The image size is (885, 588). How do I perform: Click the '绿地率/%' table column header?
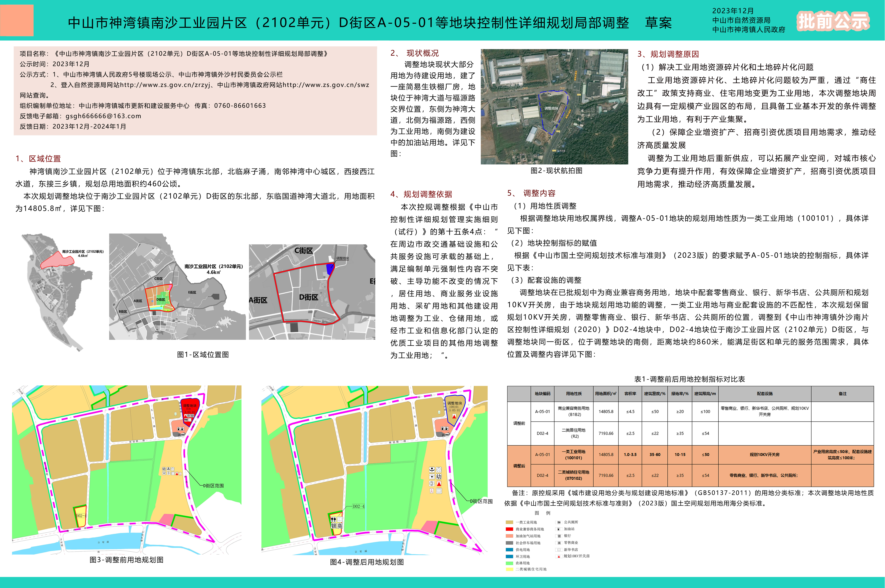tap(680, 394)
